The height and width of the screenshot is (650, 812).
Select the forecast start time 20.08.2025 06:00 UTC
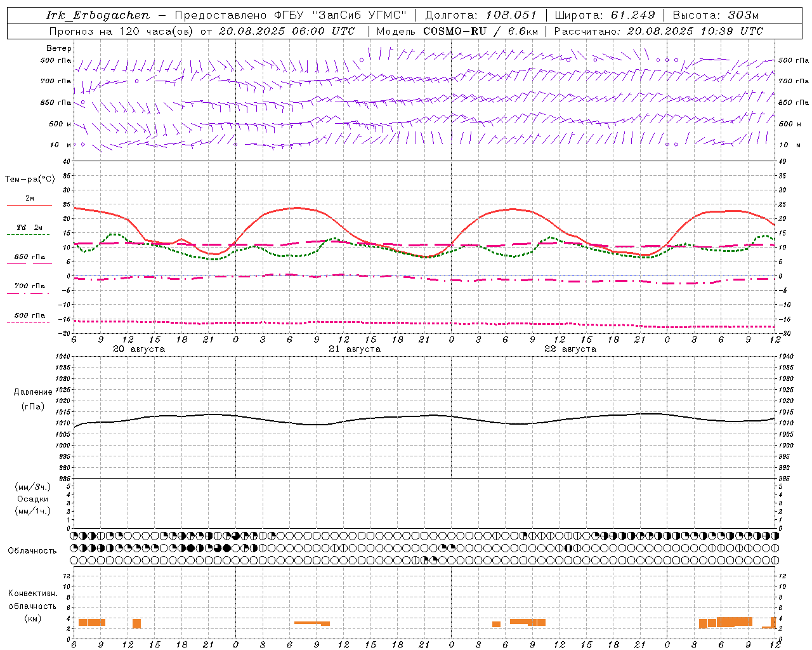(286, 31)
